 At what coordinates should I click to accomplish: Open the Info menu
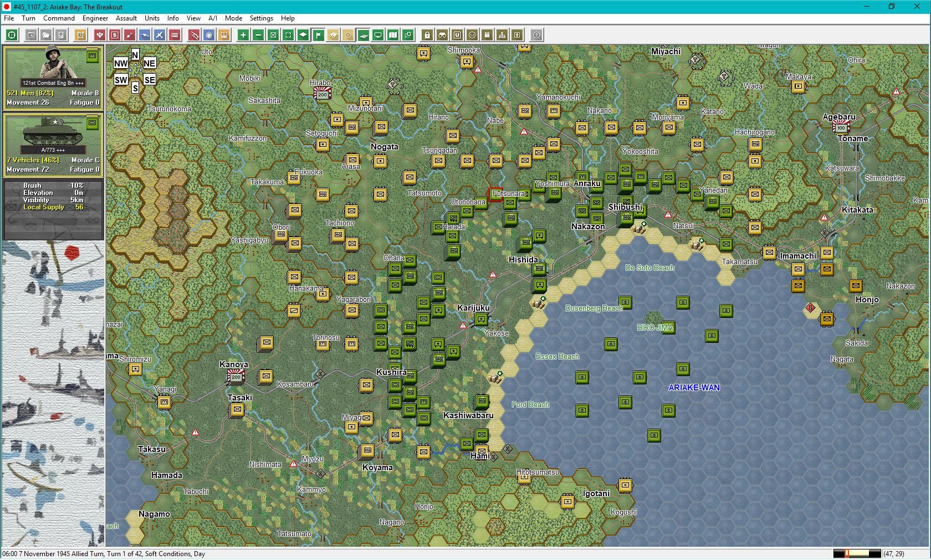tap(173, 18)
